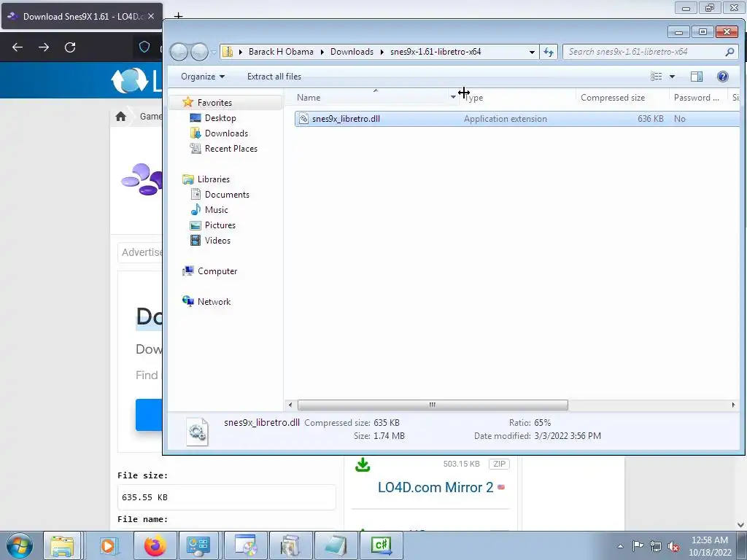Viewport: 747px width, 560px height.
Task: Click the shield tracking protection icon in Firefox
Action: point(144,47)
